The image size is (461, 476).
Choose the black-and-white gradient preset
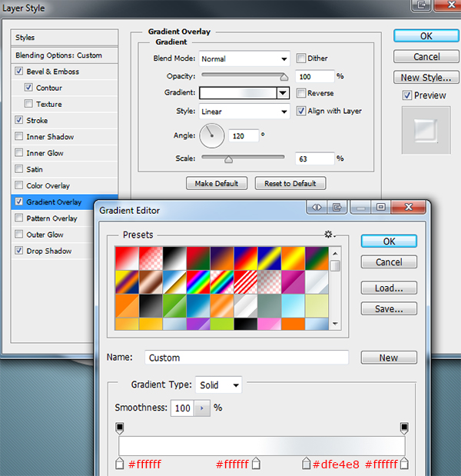[174, 258]
